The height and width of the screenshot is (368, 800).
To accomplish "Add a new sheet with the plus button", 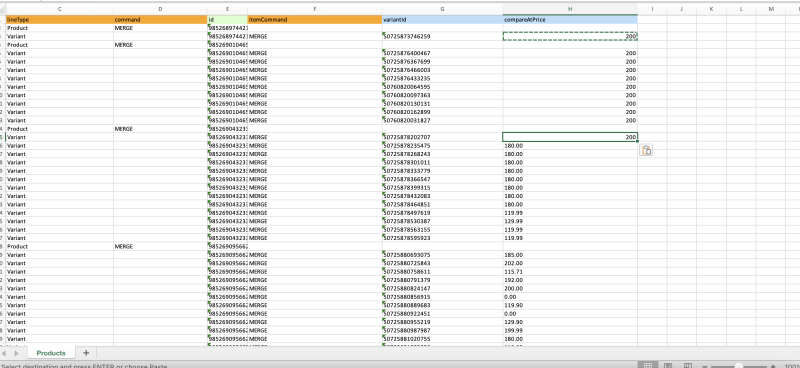I will click(x=86, y=353).
